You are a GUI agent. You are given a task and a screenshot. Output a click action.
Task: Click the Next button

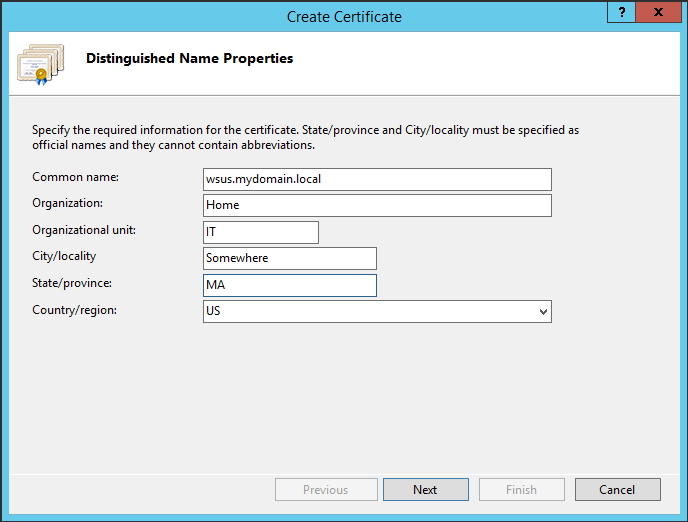click(x=426, y=490)
